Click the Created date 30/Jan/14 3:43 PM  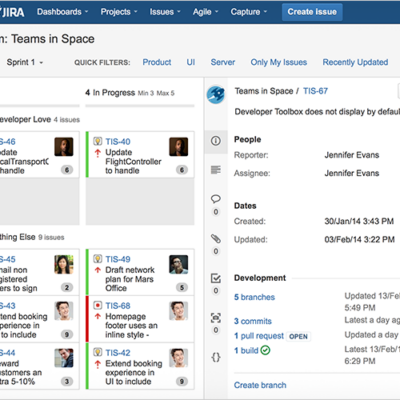click(359, 221)
